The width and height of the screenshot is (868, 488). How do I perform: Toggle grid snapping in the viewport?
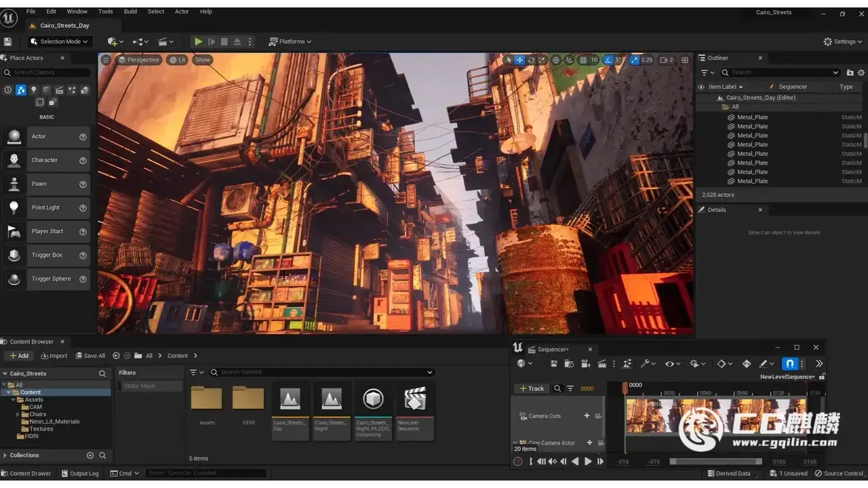click(583, 60)
